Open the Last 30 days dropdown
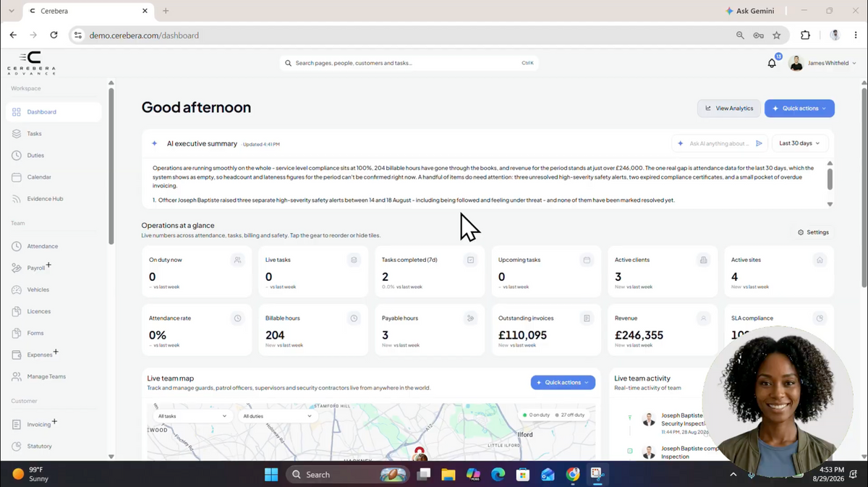 coord(800,143)
